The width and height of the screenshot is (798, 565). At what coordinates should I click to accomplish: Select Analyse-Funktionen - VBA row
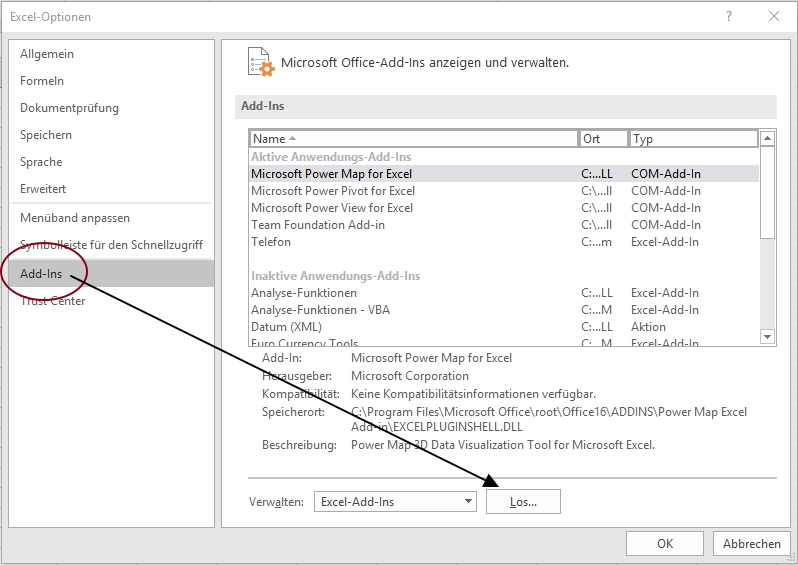click(504, 310)
